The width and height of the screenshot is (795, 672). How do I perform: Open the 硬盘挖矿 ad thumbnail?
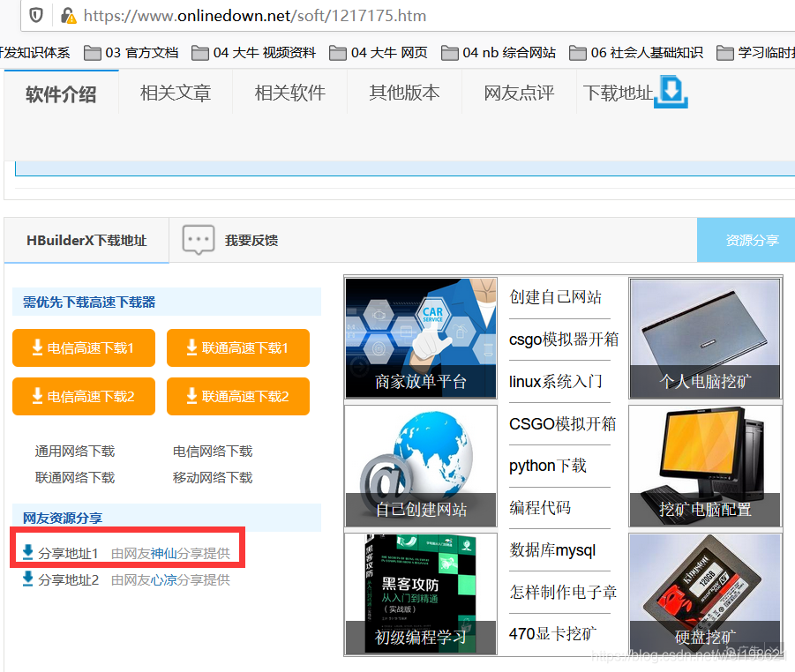coord(705,594)
